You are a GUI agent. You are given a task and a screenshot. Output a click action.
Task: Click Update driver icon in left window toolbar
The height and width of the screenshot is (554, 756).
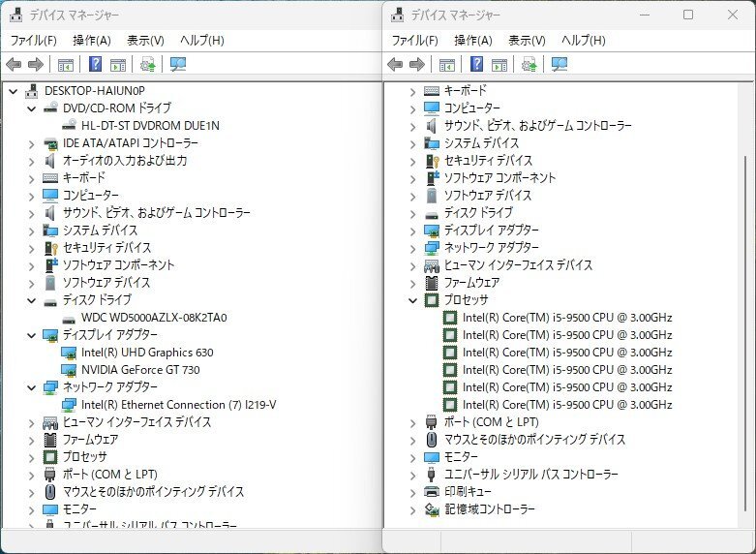[x=147, y=64]
